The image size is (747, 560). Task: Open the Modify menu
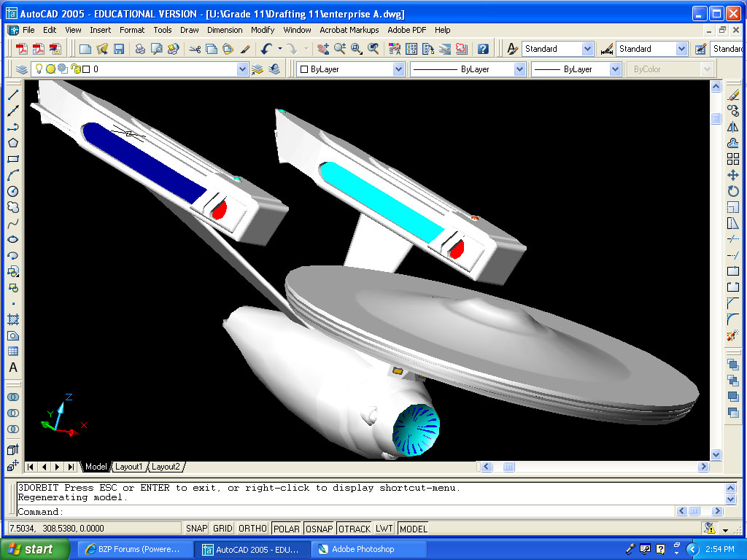263,30
